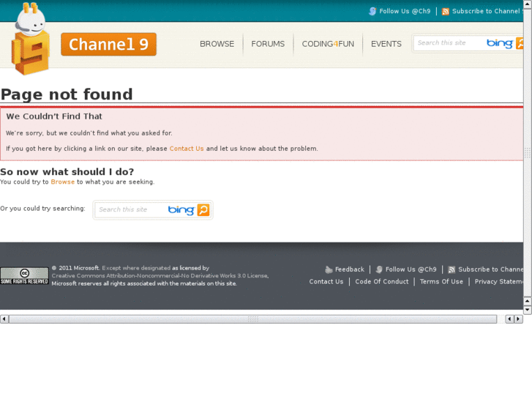
Task: Click the Channel 9 mascot logo
Action: [31, 38]
